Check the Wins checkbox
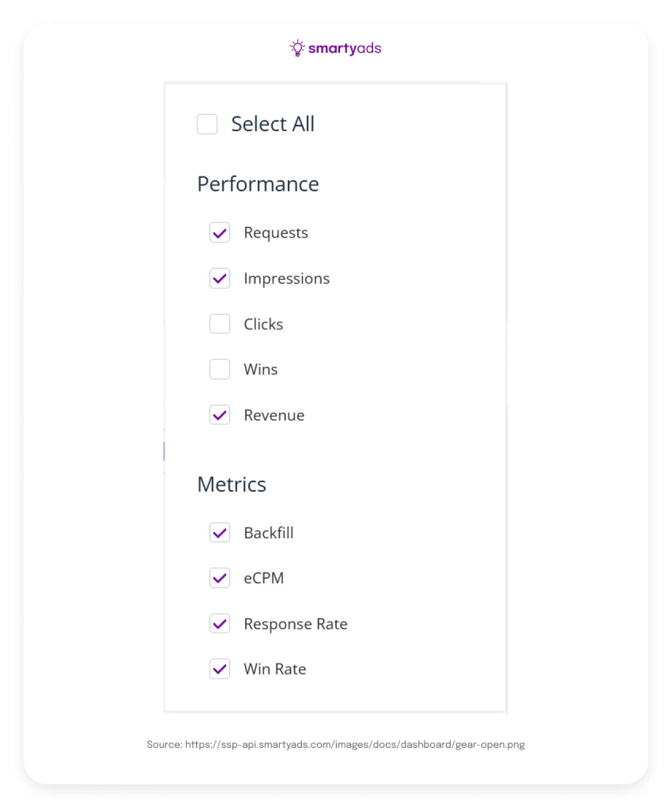 (220, 369)
